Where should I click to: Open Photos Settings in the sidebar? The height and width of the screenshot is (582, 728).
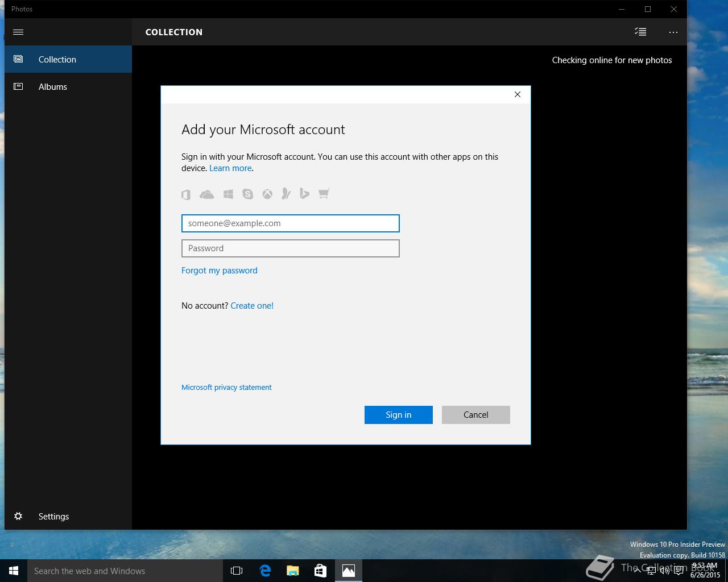(68, 516)
